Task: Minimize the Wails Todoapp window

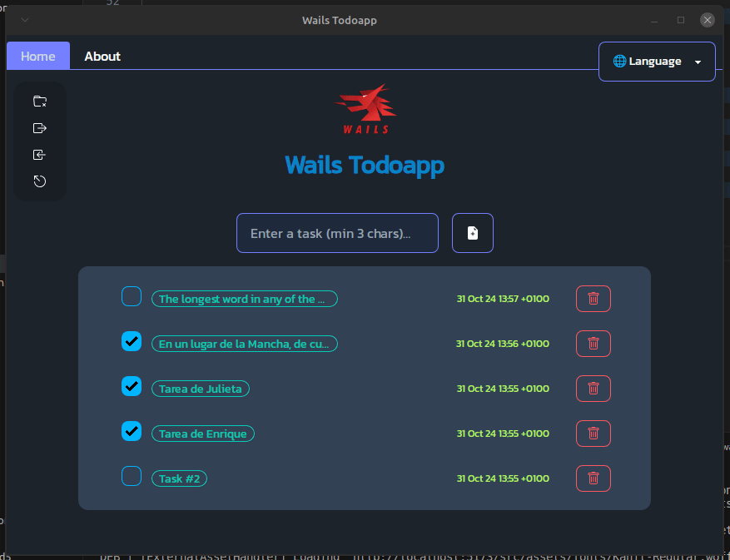Action: 654,20
